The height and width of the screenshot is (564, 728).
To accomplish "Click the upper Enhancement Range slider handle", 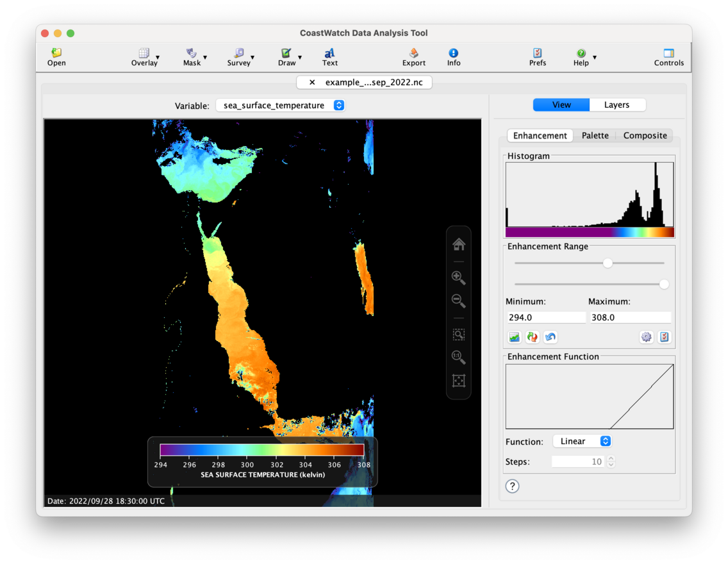I will 608,263.
